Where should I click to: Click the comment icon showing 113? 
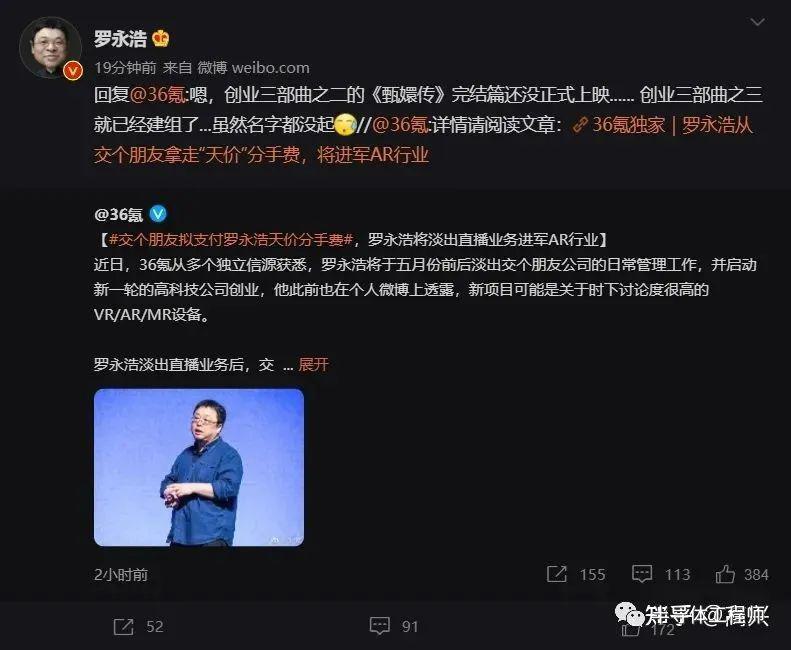click(642, 574)
